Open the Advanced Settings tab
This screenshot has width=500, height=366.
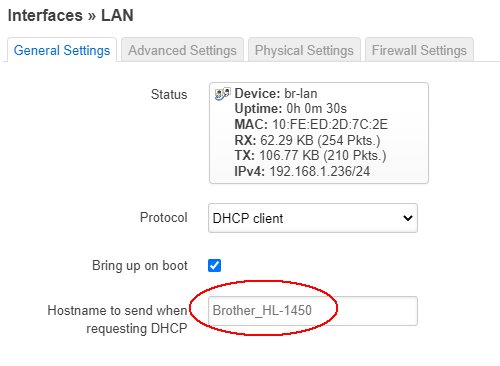(182, 50)
